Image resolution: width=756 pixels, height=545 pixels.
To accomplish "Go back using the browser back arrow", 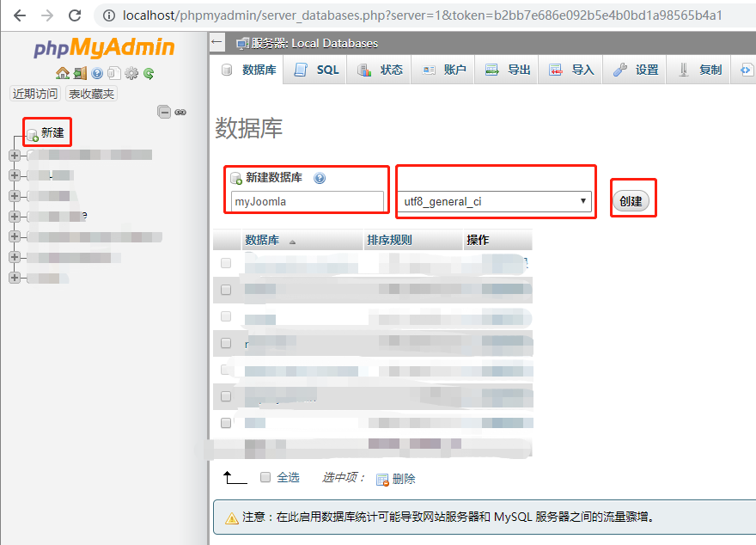I will point(20,15).
